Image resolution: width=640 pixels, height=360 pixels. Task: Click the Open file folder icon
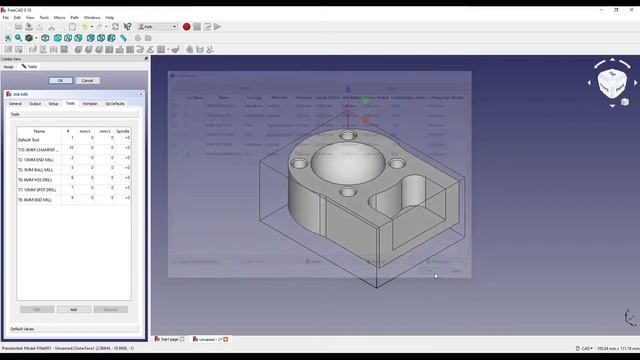[x=18, y=27]
